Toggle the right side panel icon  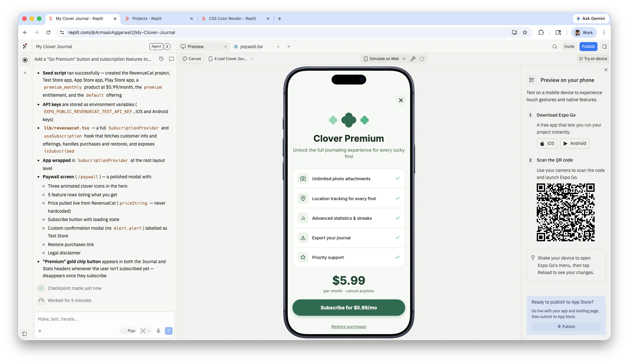pos(604,47)
